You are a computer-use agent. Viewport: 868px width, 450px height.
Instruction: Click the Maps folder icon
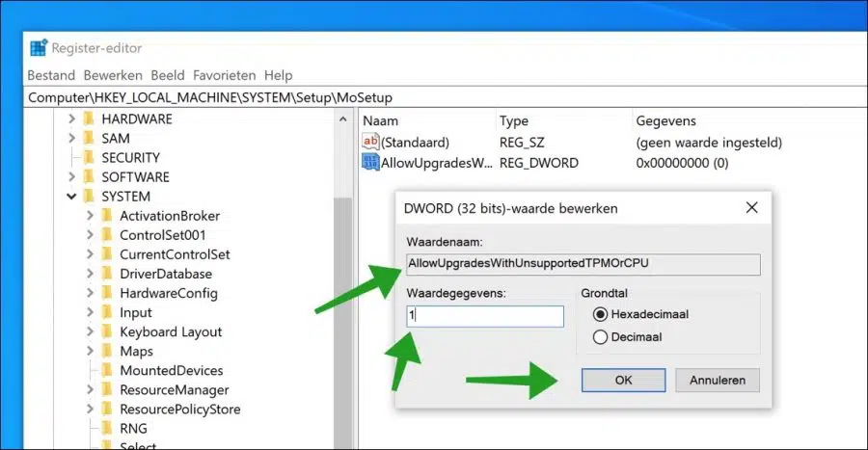(107, 351)
